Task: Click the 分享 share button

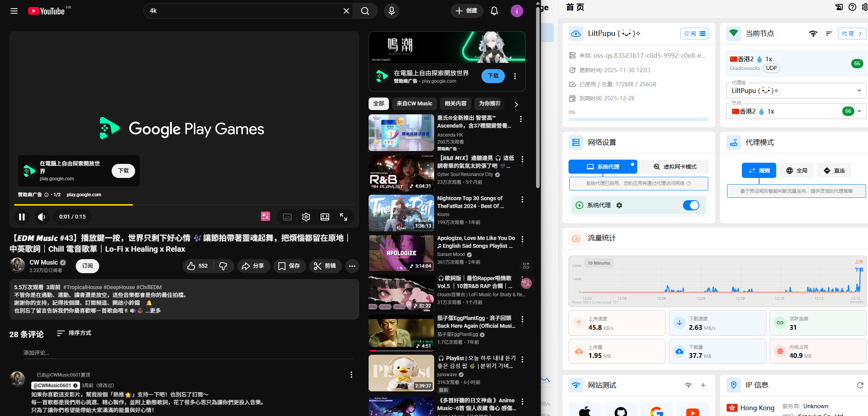Action: click(x=253, y=266)
